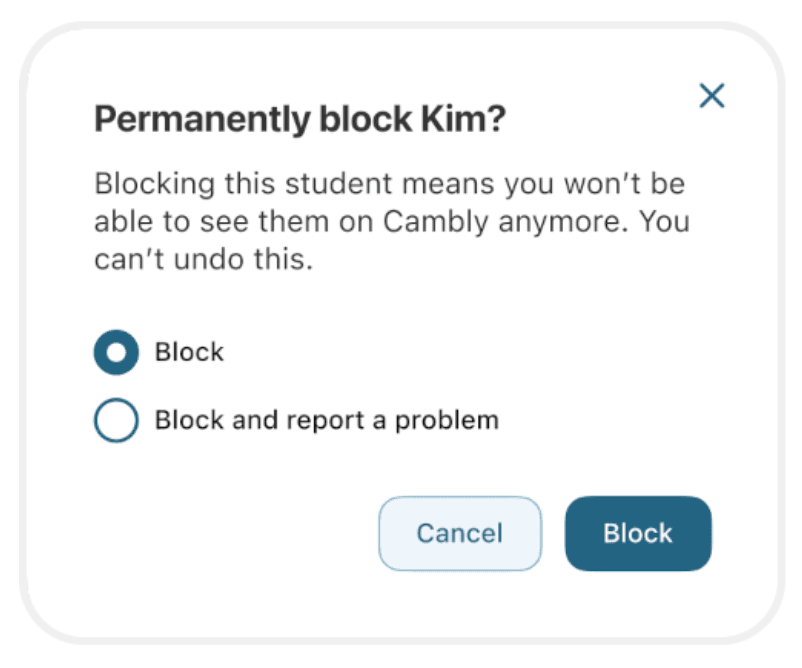Click the "Block" radio option label text

tap(189, 352)
